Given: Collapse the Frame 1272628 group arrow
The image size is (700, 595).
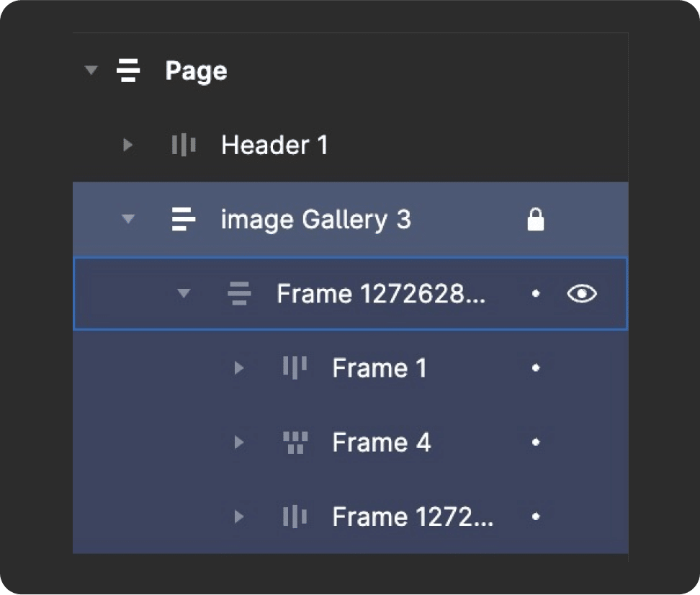Looking at the screenshot, I should pyautogui.click(x=184, y=293).
